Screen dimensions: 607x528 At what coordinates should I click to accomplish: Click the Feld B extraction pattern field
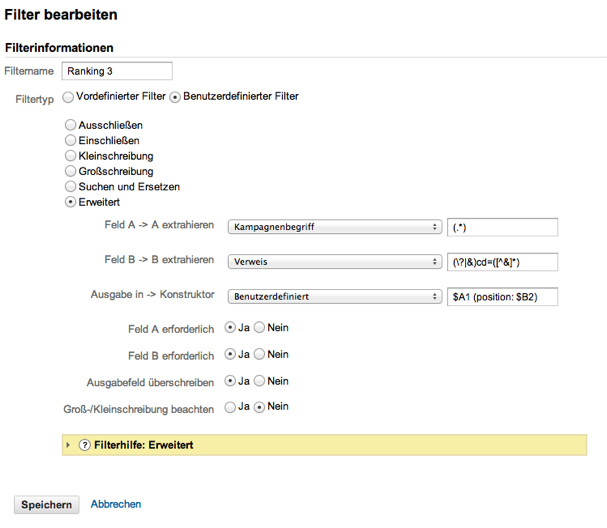[502, 262]
